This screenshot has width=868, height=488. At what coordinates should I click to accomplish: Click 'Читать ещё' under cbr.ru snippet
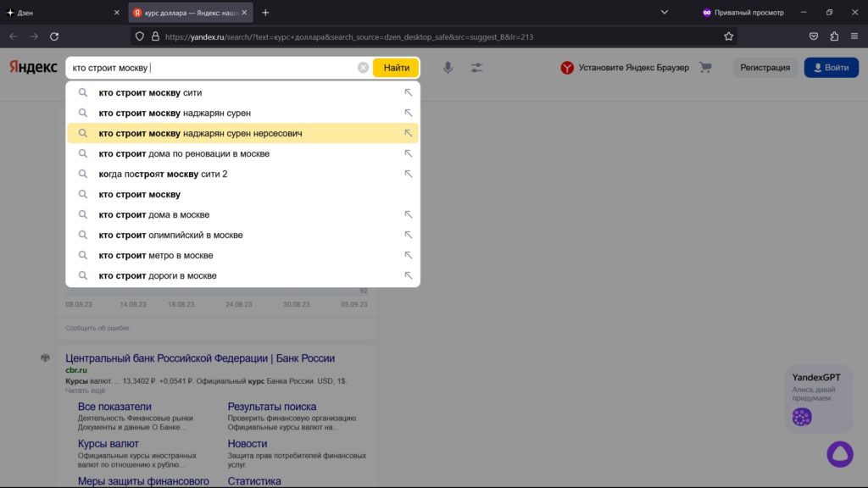click(86, 391)
